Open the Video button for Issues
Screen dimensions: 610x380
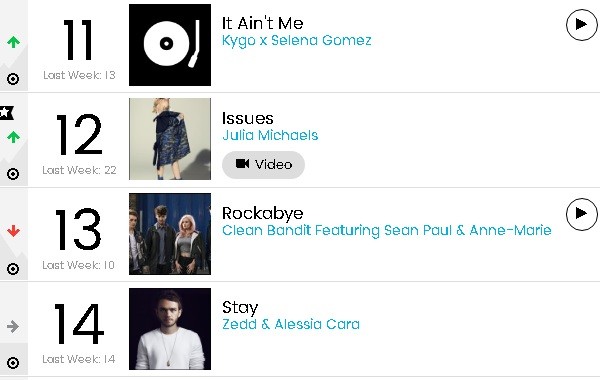click(x=263, y=165)
